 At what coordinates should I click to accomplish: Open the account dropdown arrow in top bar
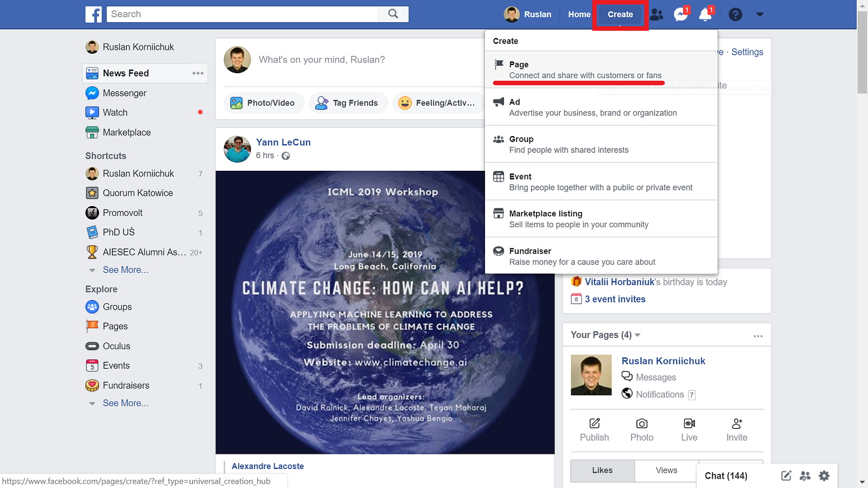tap(759, 15)
